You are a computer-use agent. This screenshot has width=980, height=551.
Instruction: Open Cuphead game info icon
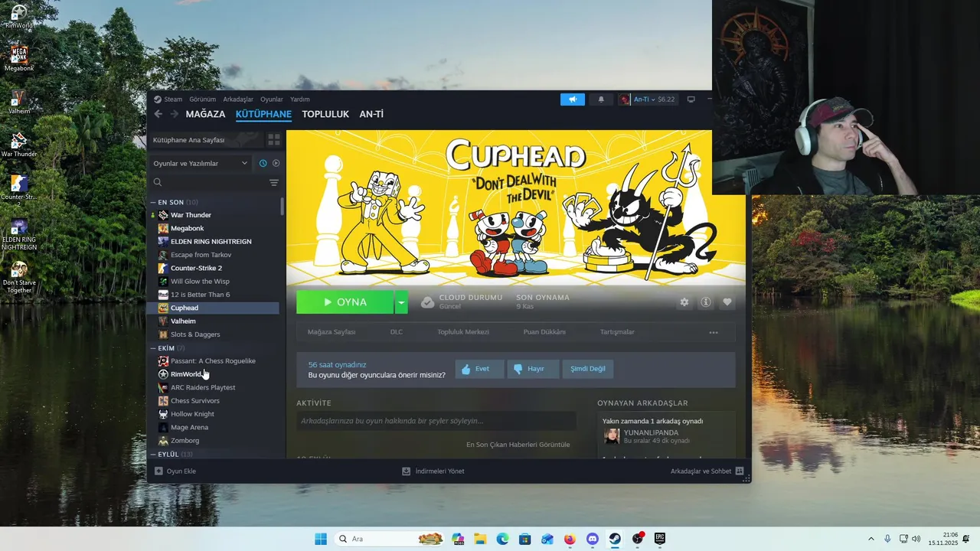[706, 302]
